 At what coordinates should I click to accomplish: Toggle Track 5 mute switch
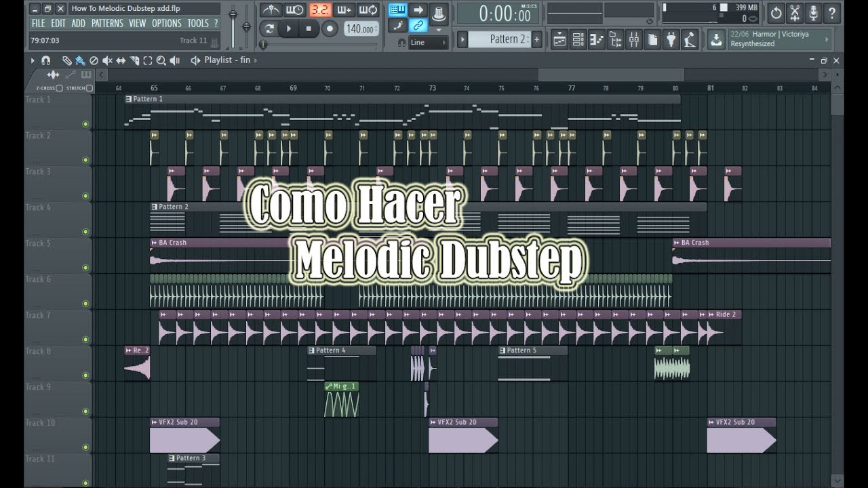[85, 268]
